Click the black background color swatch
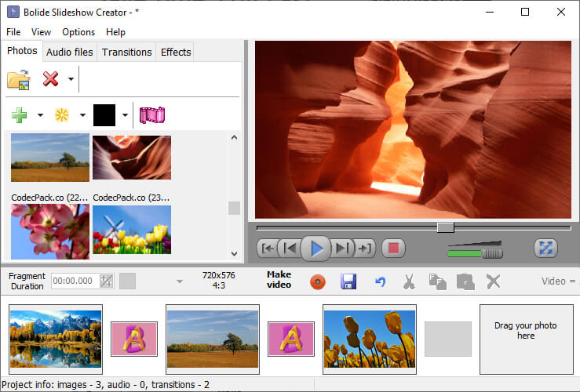 point(104,115)
